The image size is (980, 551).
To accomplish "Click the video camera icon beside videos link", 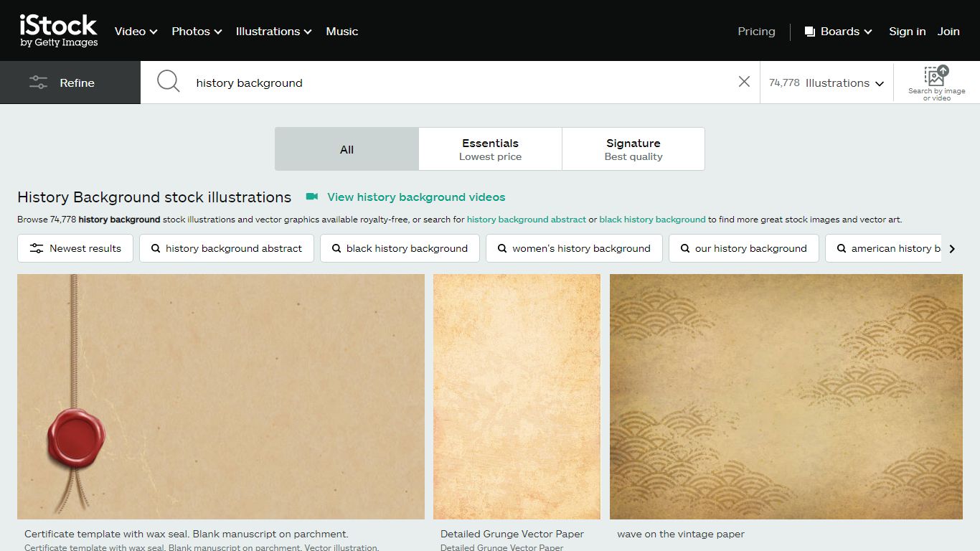I will tap(311, 197).
